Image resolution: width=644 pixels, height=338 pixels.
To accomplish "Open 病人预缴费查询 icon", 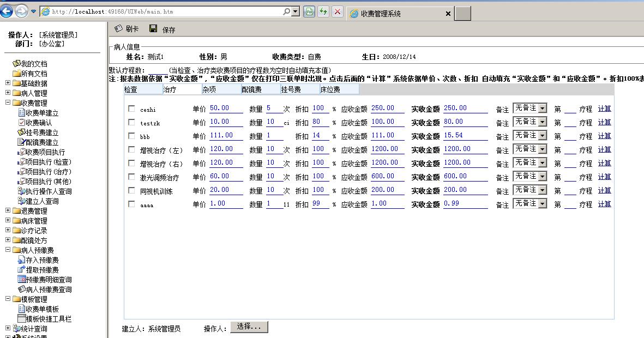I will pos(22,289).
